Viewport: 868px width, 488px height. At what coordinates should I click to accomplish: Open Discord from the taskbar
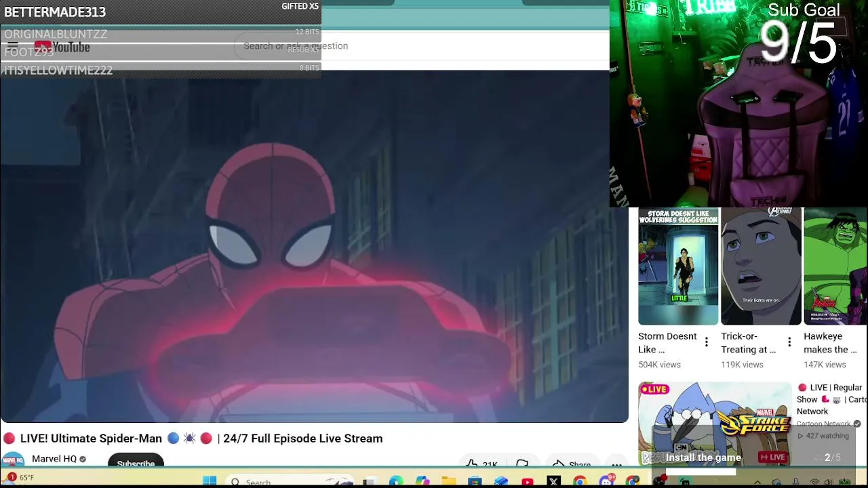[606, 481]
